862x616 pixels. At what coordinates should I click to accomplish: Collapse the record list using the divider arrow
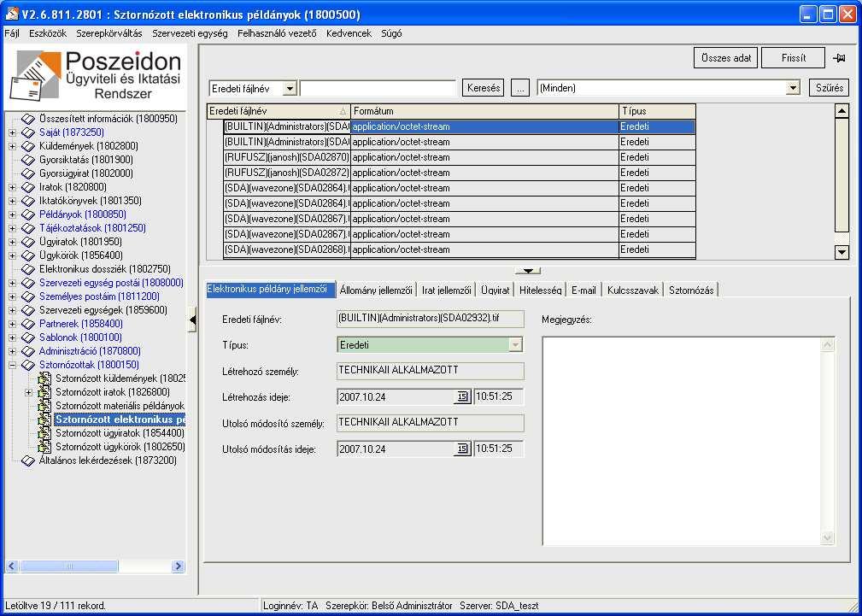point(528,271)
